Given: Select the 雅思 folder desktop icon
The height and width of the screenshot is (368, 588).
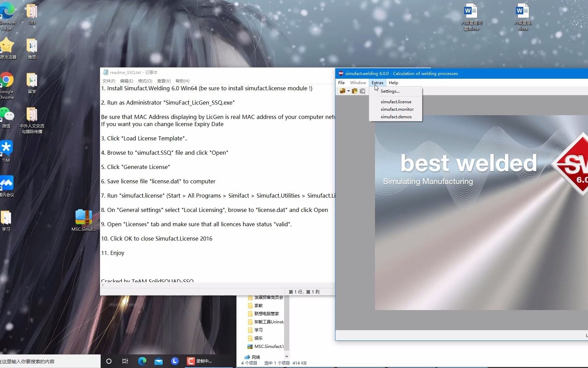Looking at the screenshot, I should pyautogui.click(x=32, y=48).
